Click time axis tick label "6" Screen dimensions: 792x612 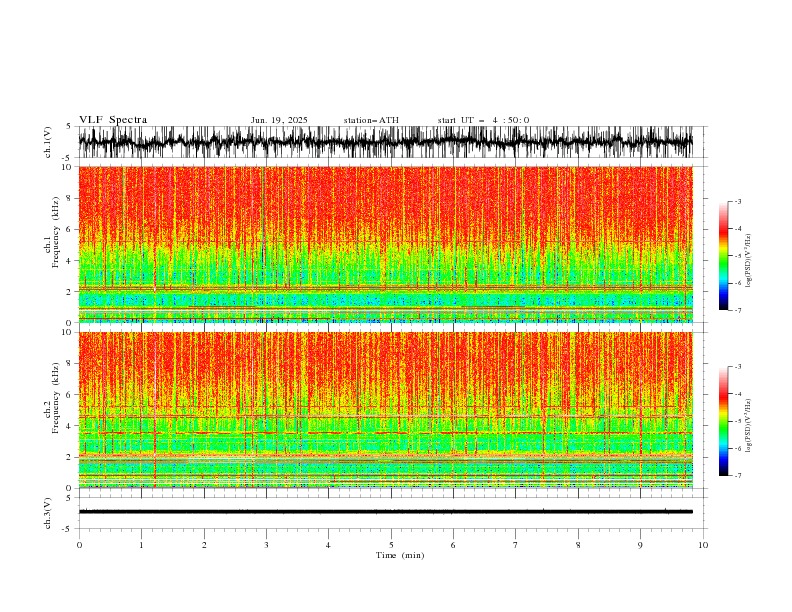[x=453, y=545]
